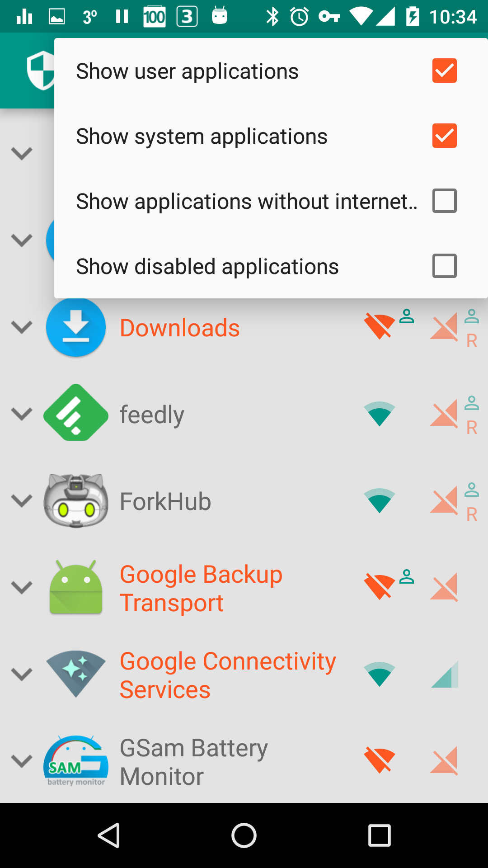Expand GSam Battery Monitor chevron
Screen dimensions: 488x868
22,761
